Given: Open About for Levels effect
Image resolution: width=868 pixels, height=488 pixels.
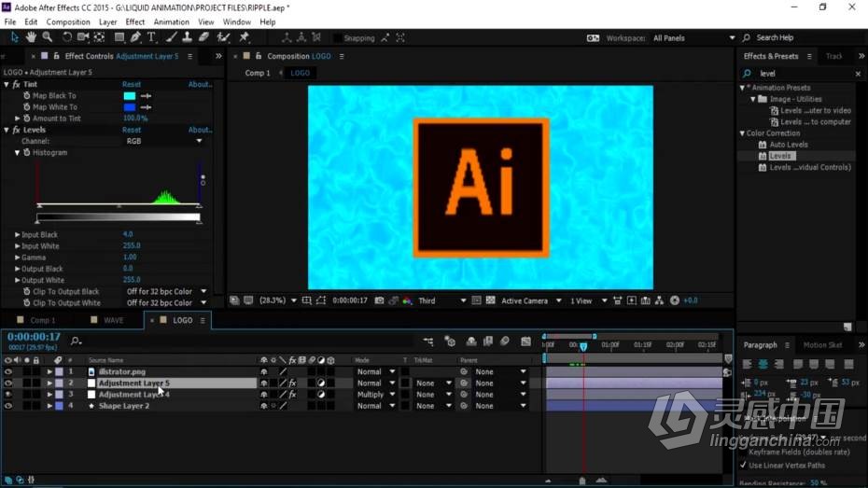Looking at the screenshot, I should click(x=200, y=130).
